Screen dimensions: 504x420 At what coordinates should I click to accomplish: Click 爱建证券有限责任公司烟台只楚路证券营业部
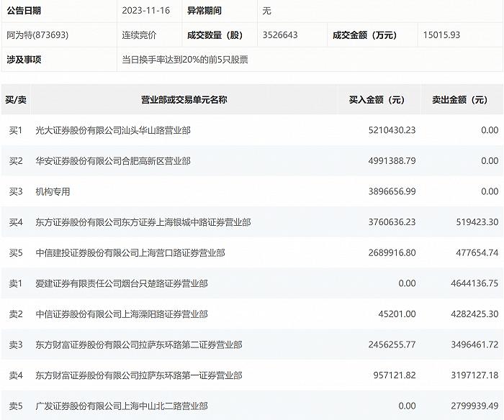(122, 283)
